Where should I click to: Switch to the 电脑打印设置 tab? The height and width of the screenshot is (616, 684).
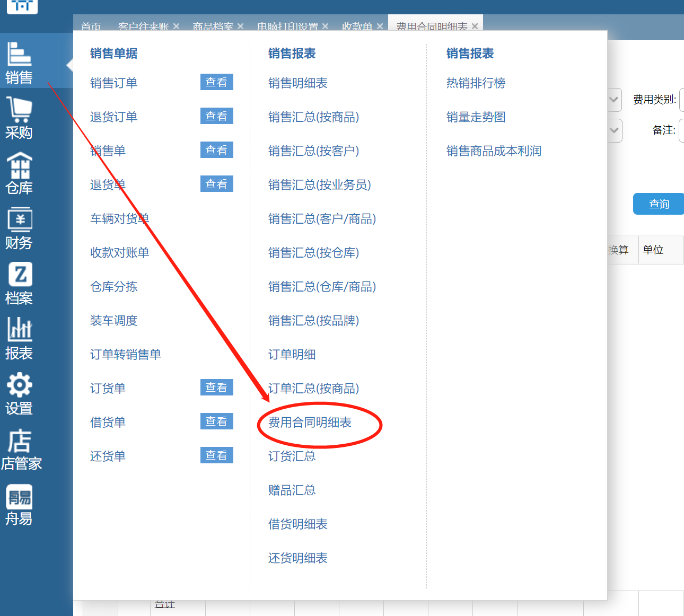288,26
